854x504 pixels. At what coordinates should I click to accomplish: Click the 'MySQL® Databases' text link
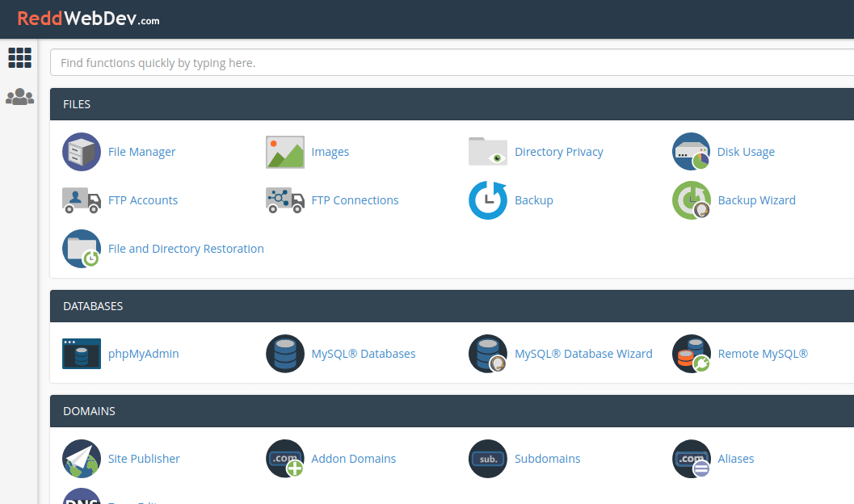[x=364, y=354]
